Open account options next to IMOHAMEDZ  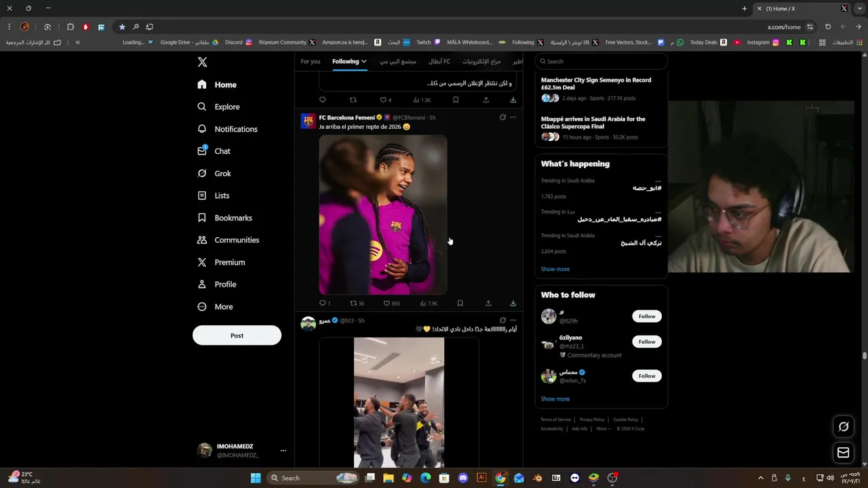pyautogui.click(x=283, y=451)
